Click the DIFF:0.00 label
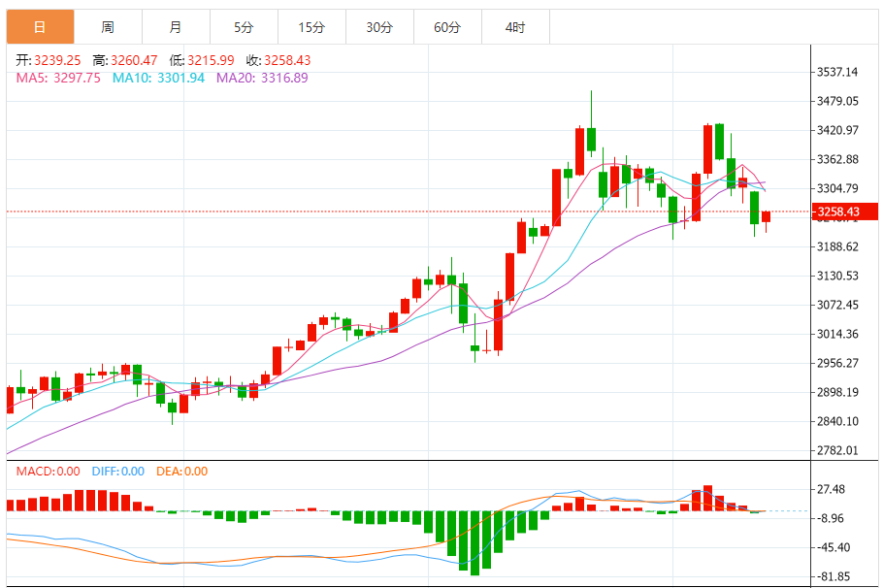The image size is (883, 588). (118, 472)
